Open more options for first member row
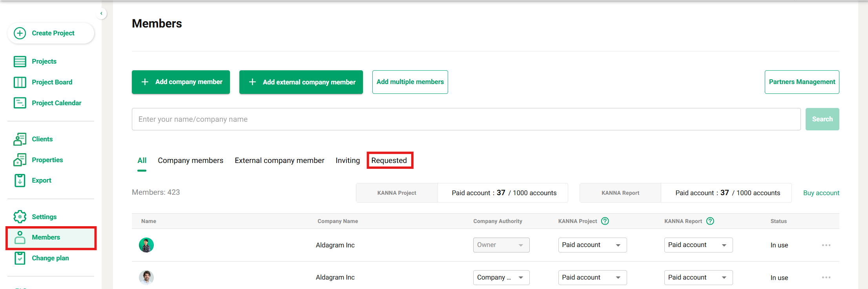This screenshot has width=868, height=289. 826,245
